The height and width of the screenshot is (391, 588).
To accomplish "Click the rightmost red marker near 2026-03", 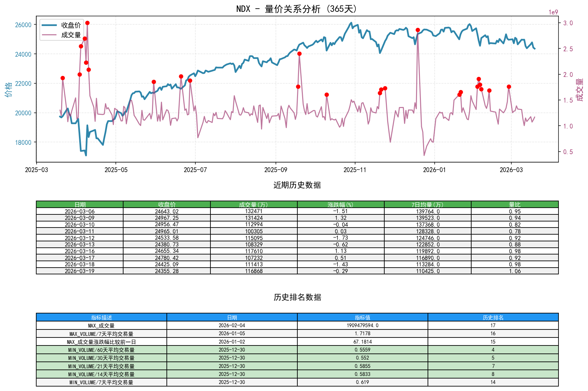I will point(508,87).
